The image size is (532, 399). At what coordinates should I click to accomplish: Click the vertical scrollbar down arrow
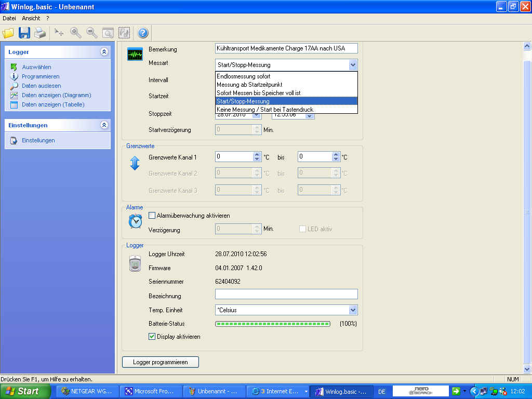click(527, 369)
